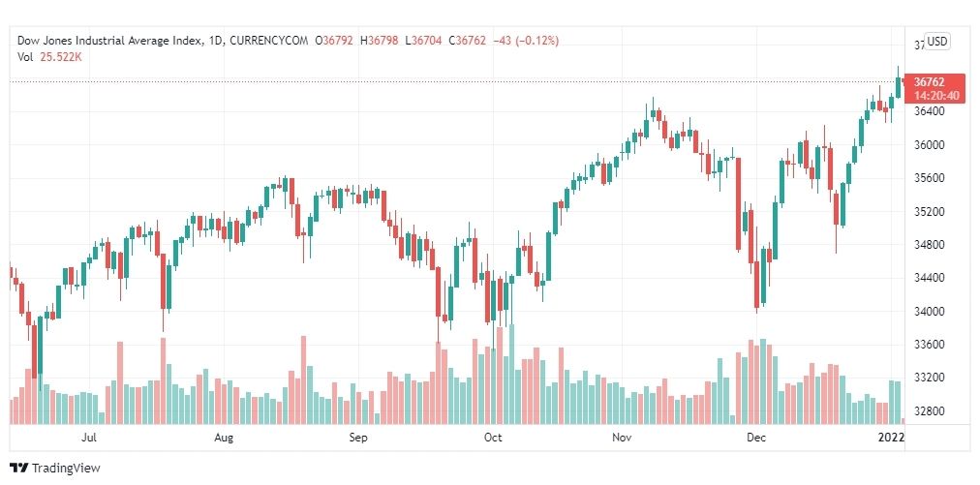
Task: Click the TradingView logo icon
Action: 19,468
